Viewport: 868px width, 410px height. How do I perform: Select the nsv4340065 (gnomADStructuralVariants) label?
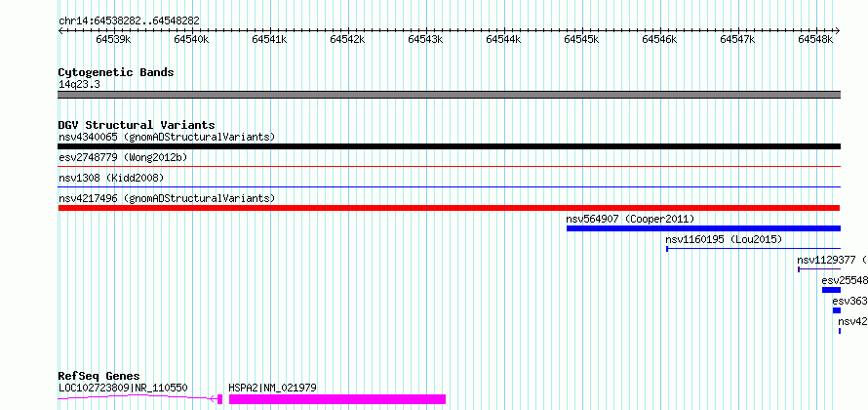pos(167,137)
